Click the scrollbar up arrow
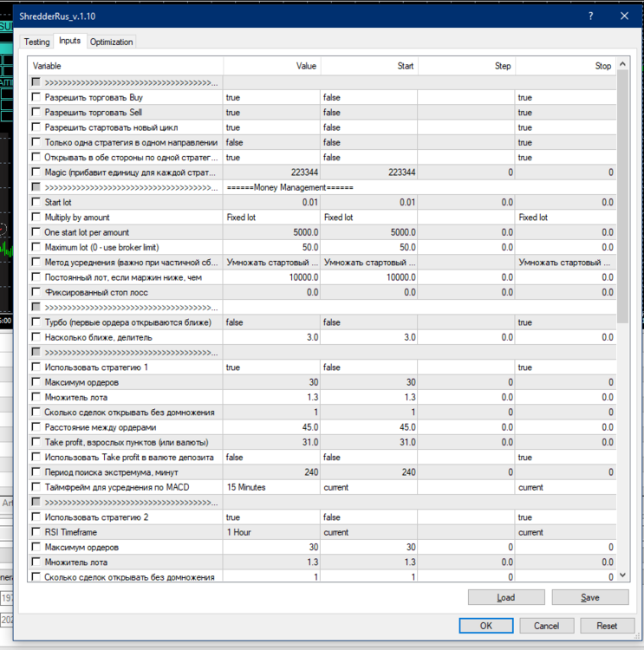The image size is (644, 650). [622, 64]
